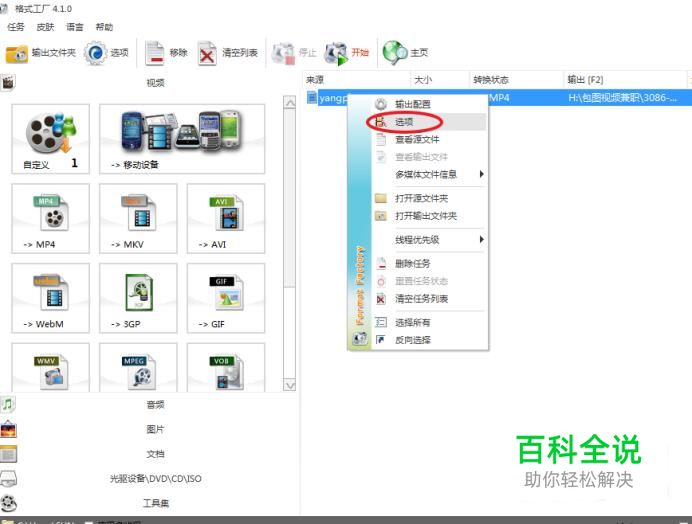The width and height of the screenshot is (692, 524).
Task: Choose the -> WebM conversion tile
Action: click(x=50, y=298)
